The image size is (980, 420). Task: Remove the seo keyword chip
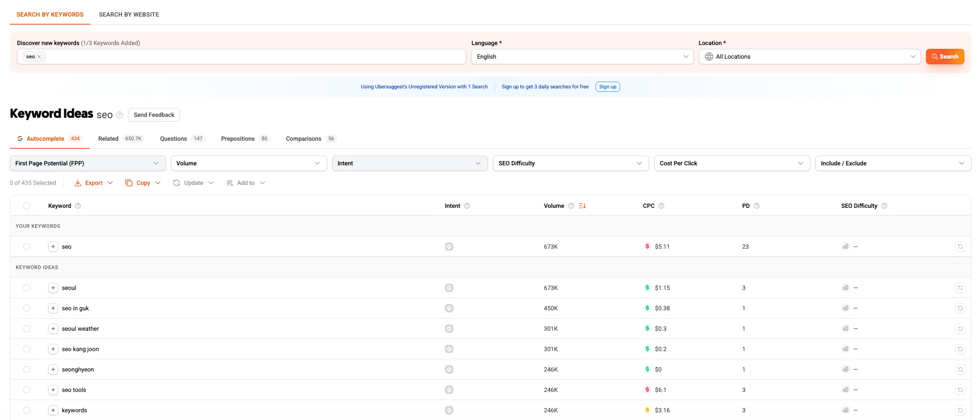39,57
